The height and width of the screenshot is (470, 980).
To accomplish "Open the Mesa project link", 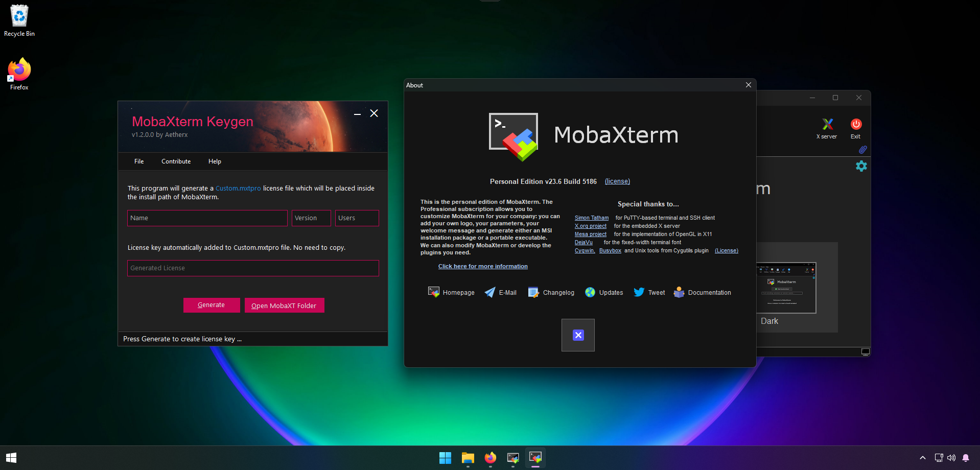I will tap(591, 234).
